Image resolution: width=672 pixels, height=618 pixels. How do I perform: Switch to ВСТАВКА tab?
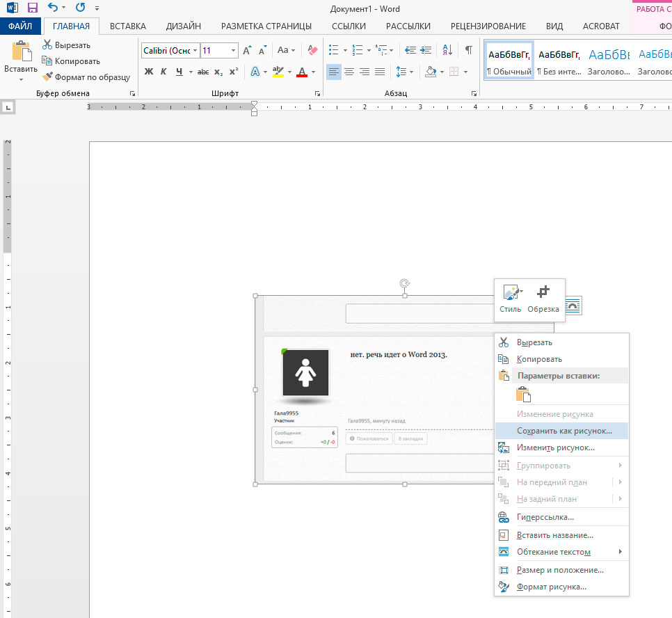(x=128, y=26)
